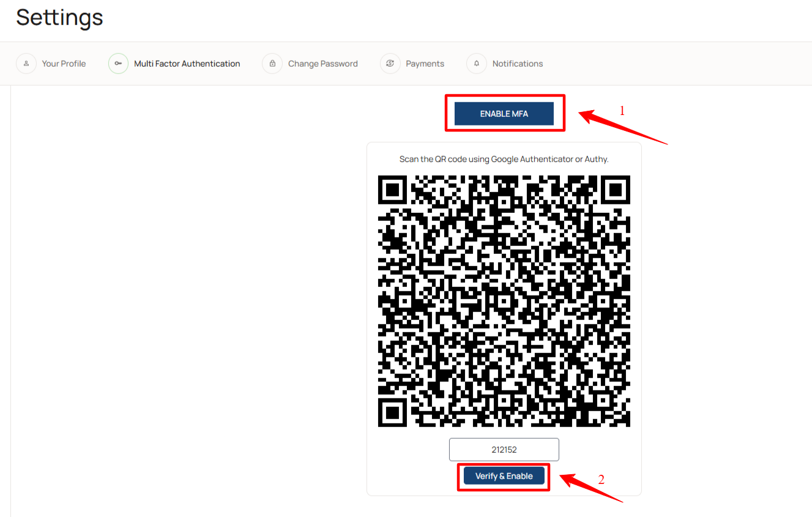Click the Your Profile person icon

click(26, 64)
